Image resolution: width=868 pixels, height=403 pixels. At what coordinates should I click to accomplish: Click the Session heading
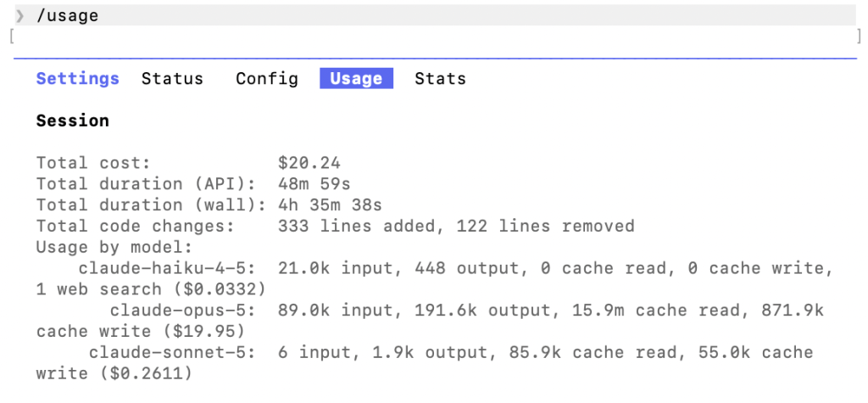(x=73, y=120)
